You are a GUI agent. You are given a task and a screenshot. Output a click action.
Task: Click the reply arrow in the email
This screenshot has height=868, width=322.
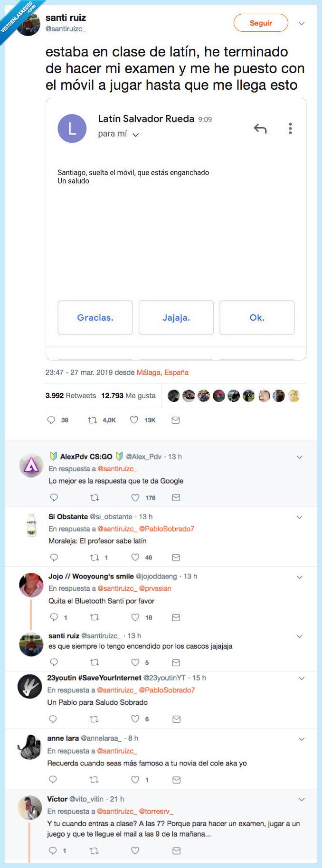pyautogui.click(x=260, y=128)
